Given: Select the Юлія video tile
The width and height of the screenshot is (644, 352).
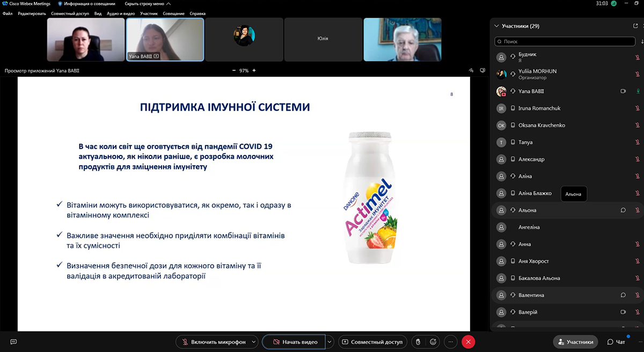Looking at the screenshot, I should click(x=323, y=40).
